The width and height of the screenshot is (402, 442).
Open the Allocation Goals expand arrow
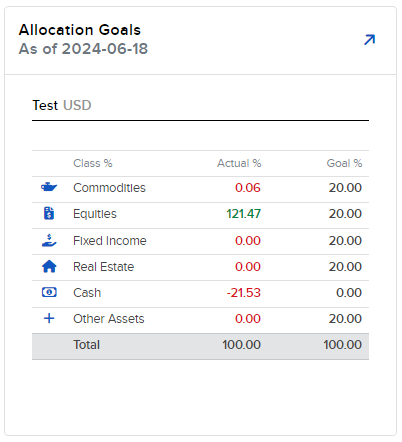coord(369,40)
